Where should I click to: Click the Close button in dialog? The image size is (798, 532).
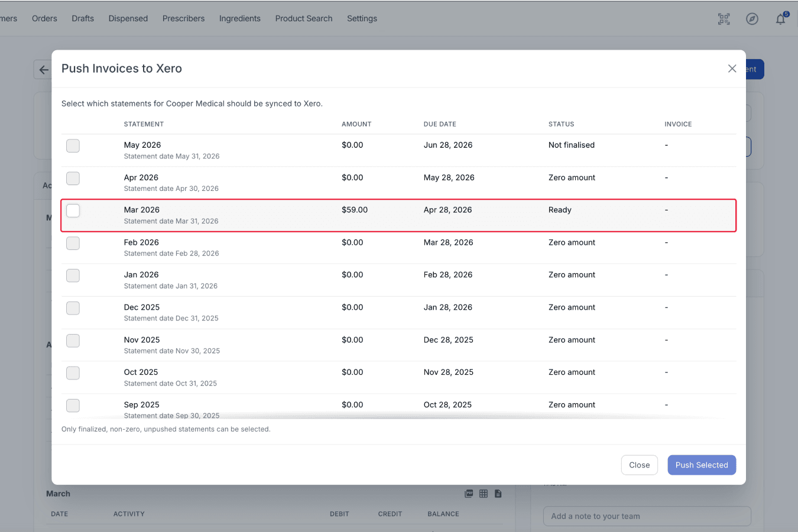[640, 465]
